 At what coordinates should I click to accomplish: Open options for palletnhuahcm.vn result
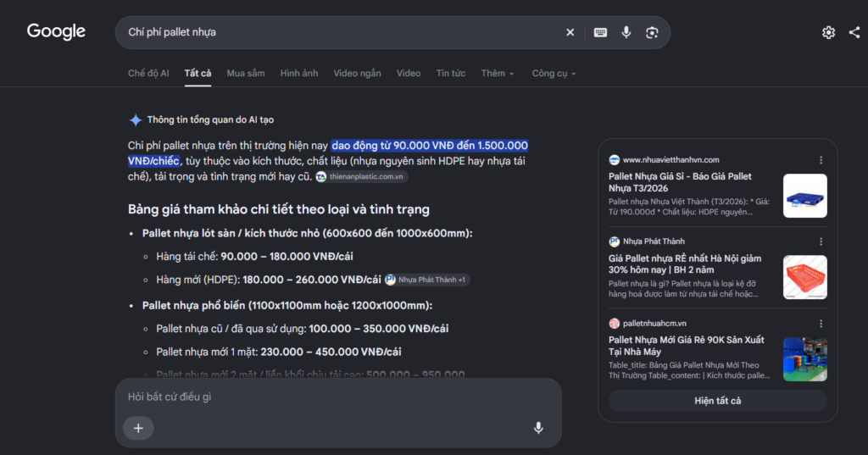pyautogui.click(x=821, y=324)
